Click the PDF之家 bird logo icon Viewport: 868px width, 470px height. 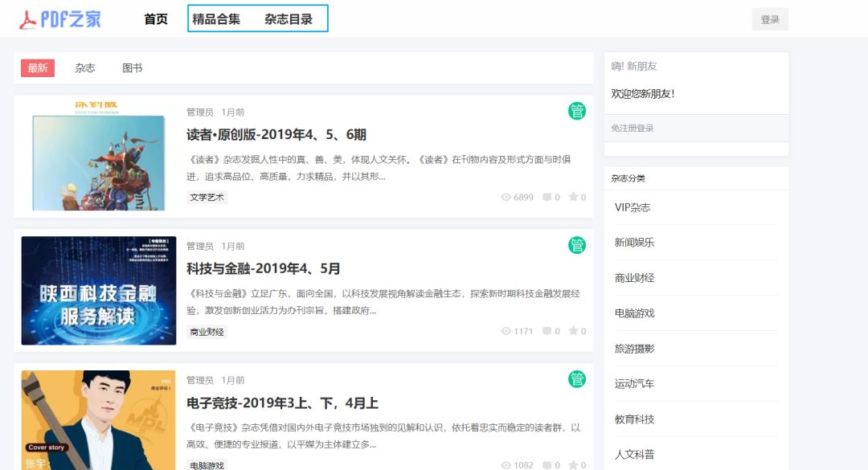[x=28, y=19]
